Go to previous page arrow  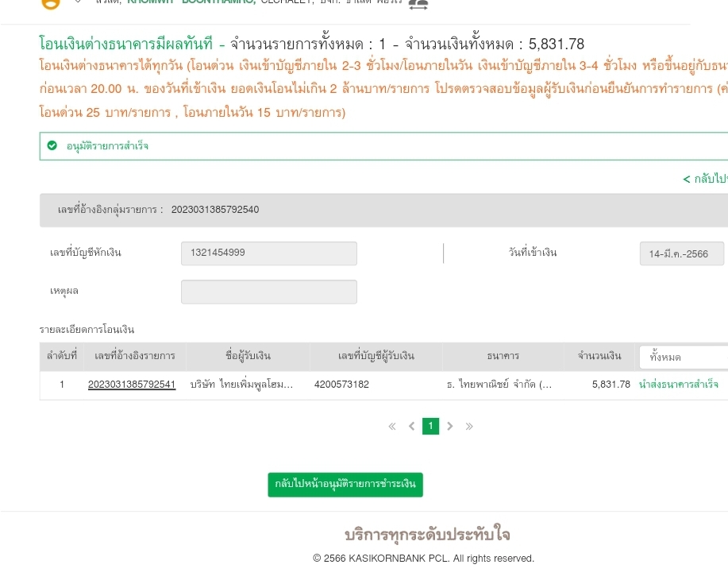pos(411,427)
